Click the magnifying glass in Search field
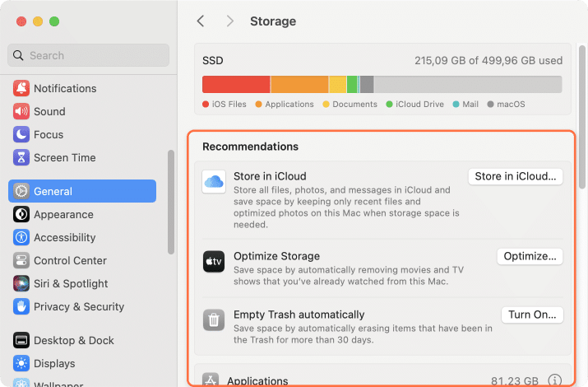 pos(18,55)
